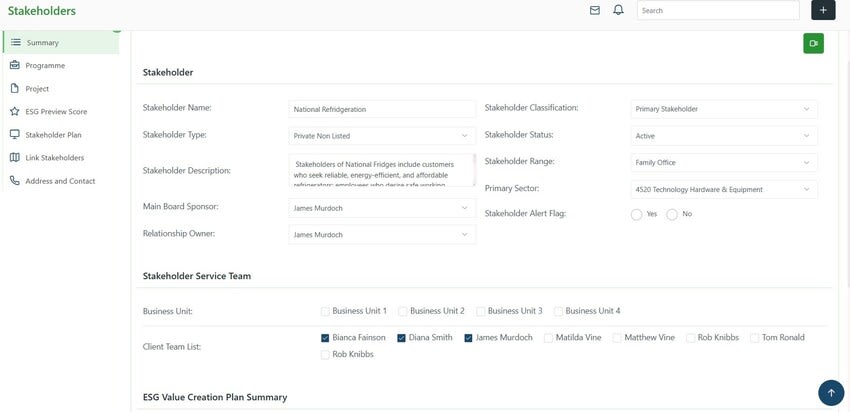Uncheck Bianca Fainson in client team
This screenshot has width=850, height=412.
(x=325, y=338)
